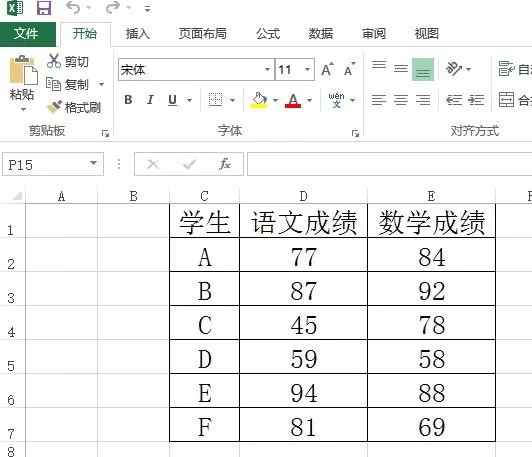
Task: Click the text Orientation icon
Action: point(454,69)
